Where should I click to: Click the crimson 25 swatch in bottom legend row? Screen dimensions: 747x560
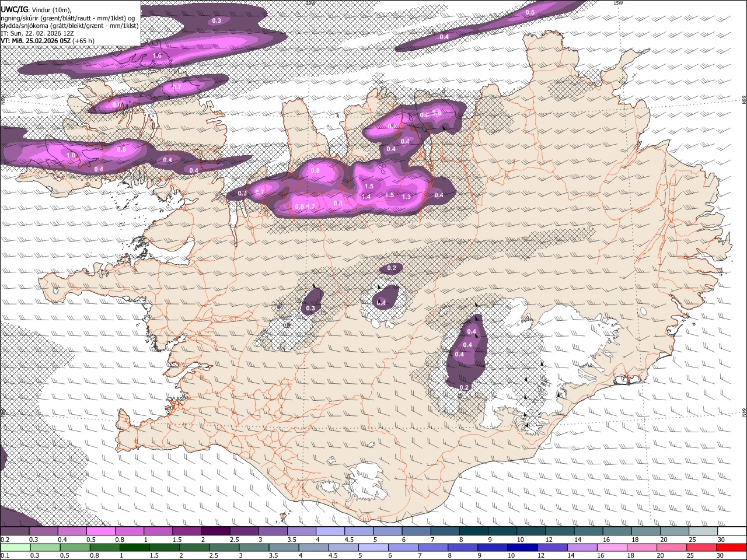[702, 547]
